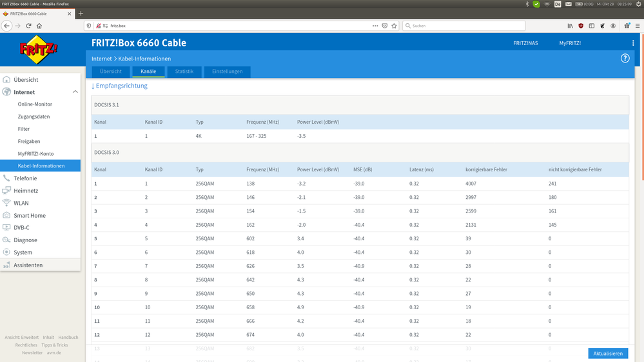Click the browser back arrow
The image size is (644, 362).
7,26
